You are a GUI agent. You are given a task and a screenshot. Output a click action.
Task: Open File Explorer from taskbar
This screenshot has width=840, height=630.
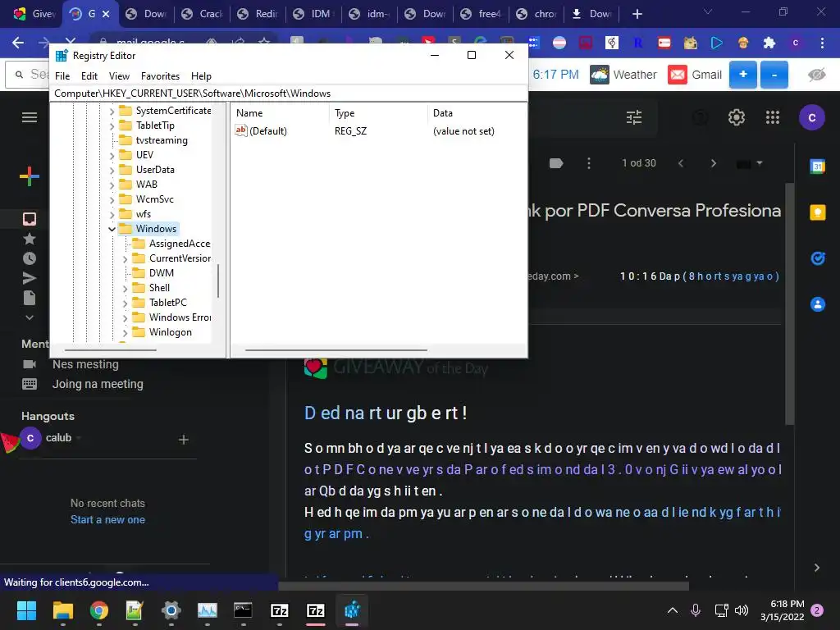(62, 610)
